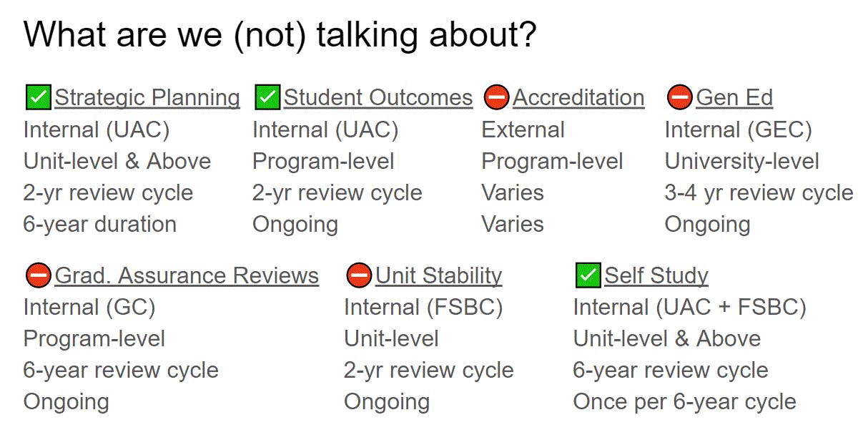Open the Unit Stability link

438,275
